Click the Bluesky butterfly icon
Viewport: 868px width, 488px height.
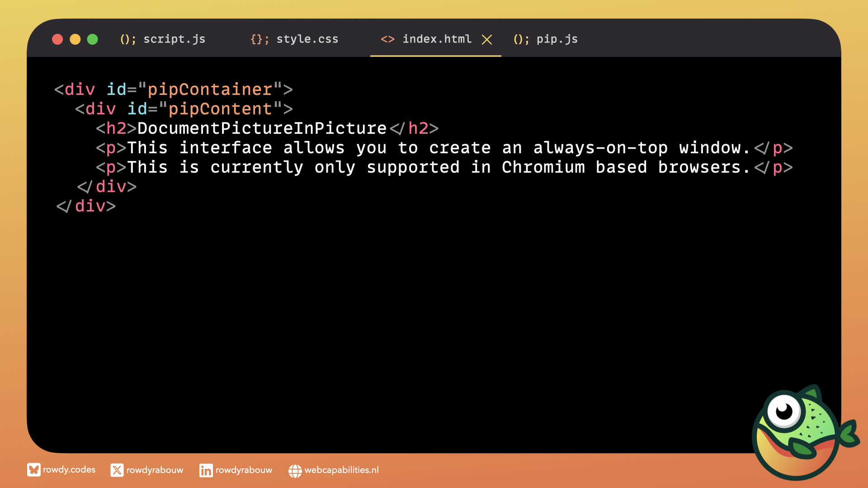[33, 470]
